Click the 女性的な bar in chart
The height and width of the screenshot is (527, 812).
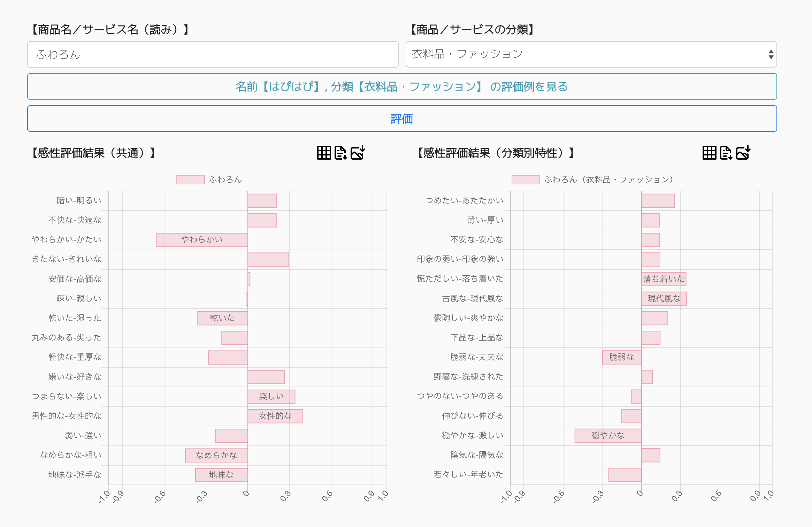275,416
